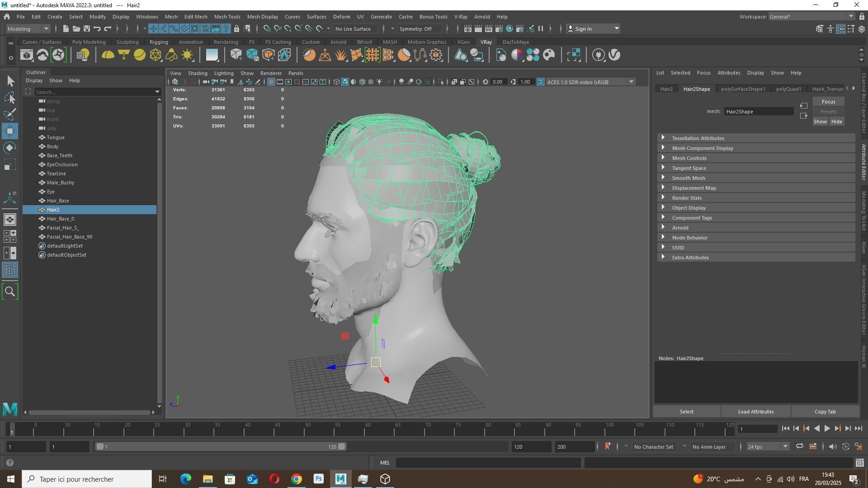Click the animation preferences icon

(x=859, y=447)
